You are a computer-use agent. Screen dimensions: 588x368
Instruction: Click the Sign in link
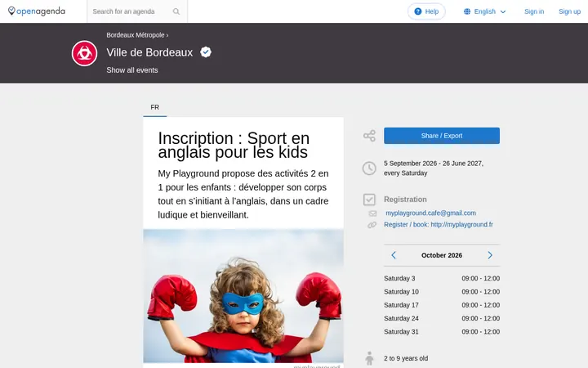tap(534, 11)
